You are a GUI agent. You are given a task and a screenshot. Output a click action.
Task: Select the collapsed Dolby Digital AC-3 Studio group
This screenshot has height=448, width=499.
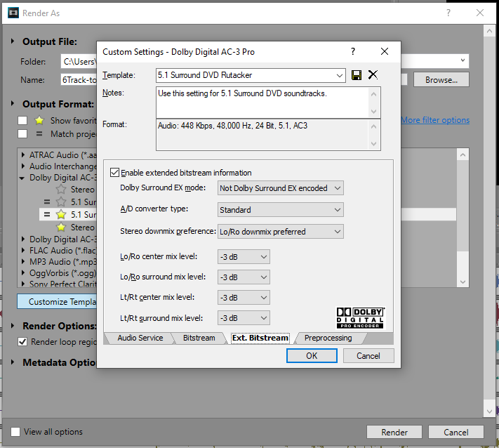coord(62,239)
